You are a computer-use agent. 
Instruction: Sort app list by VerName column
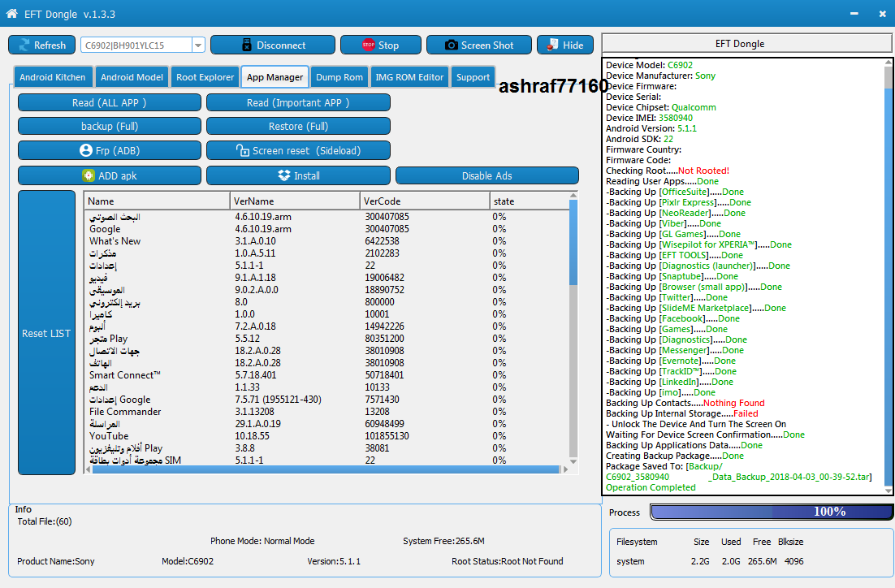[295, 201]
